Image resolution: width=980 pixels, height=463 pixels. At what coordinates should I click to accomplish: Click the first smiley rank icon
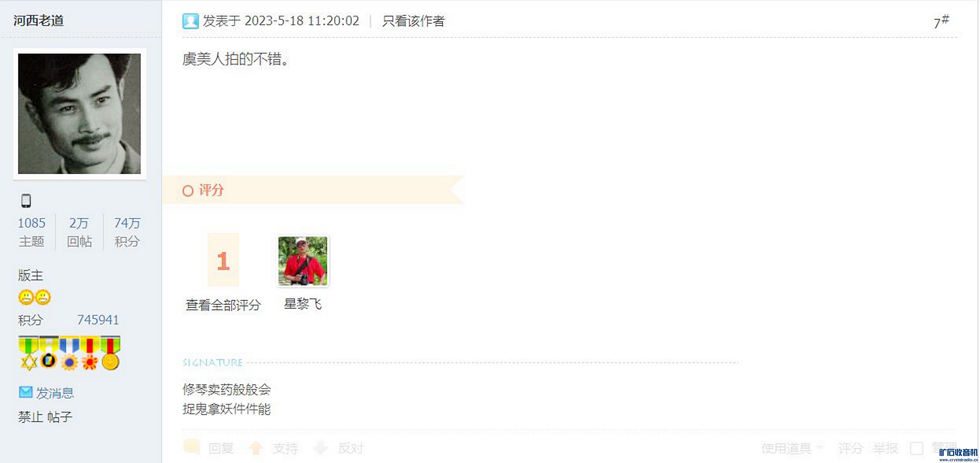[x=26, y=297]
